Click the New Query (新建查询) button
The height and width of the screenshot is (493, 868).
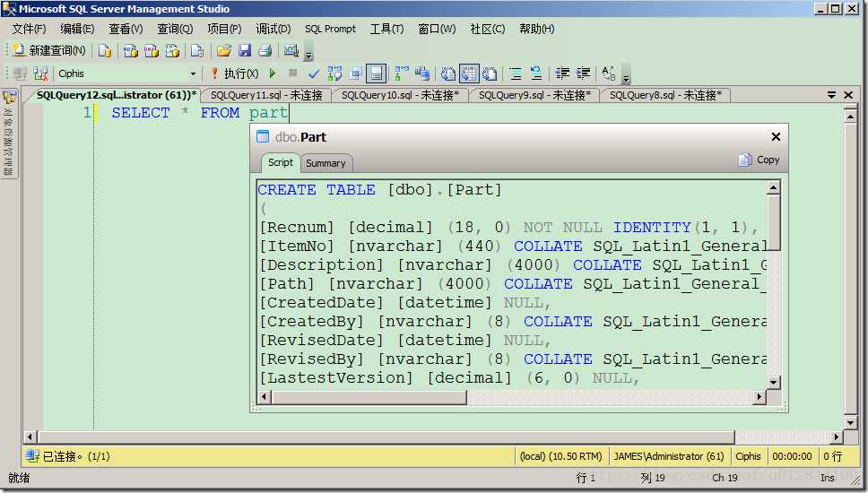click(48, 51)
